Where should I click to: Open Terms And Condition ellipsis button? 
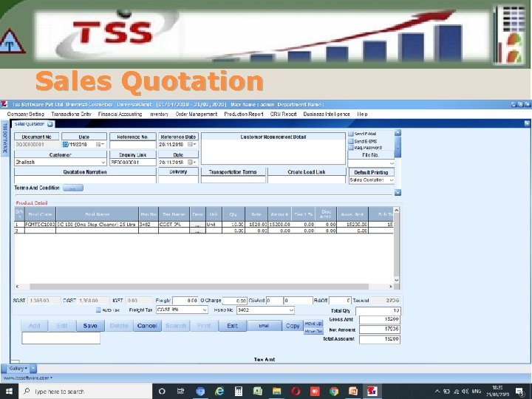73,188
